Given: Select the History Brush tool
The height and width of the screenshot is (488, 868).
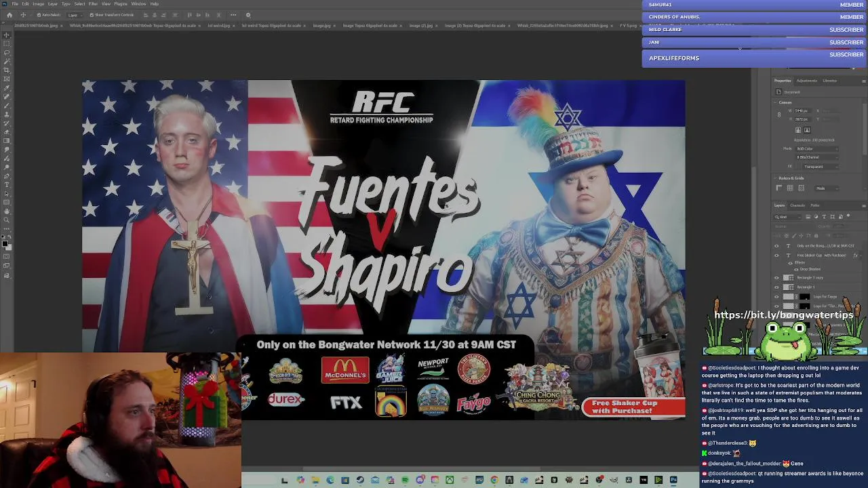Looking at the screenshot, I should coord(7,123).
